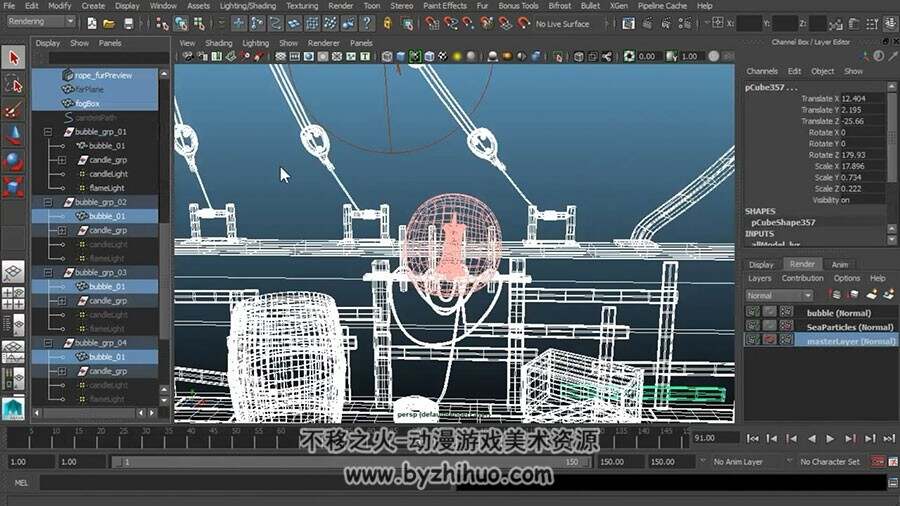Open the Channels menu in Channel Box
The width and height of the screenshot is (900, 506).
coord(762,71)
